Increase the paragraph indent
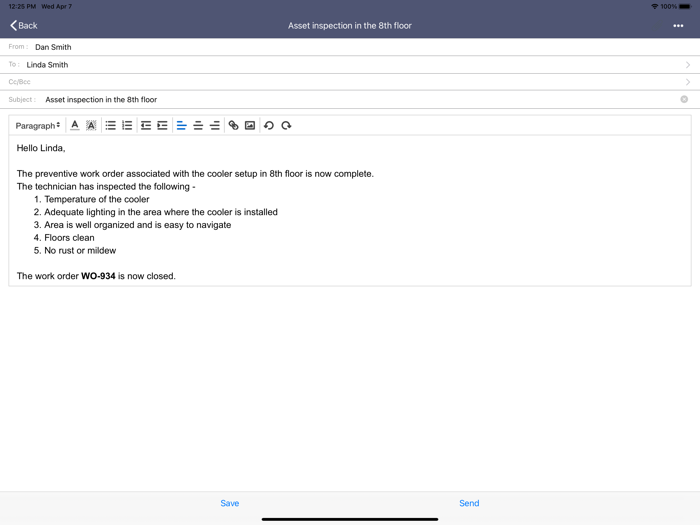 click(162, 125)
